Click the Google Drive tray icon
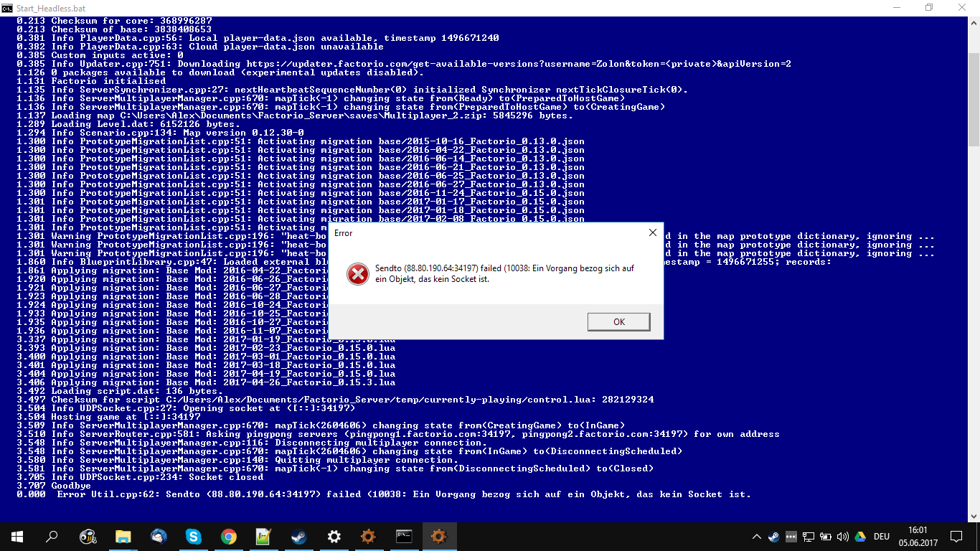This screenshot has width=980, height=551. coord(859,537)
